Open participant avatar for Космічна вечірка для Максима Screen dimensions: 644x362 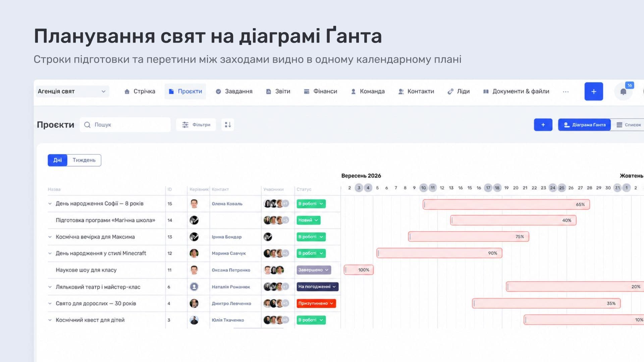(268, 237)
